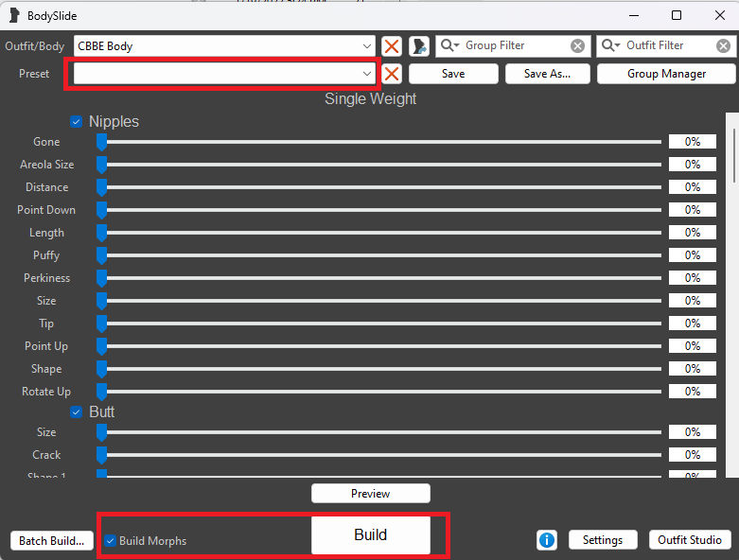This screenshot has height=560, width=739.
Task: Click the Rotate Up slider
Action: 378,392
